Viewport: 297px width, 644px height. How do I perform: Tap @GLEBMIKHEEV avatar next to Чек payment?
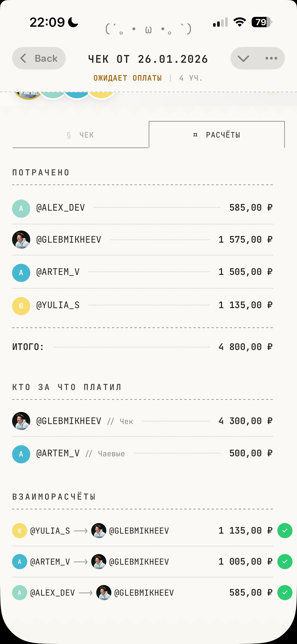click(x=21, y=421)
